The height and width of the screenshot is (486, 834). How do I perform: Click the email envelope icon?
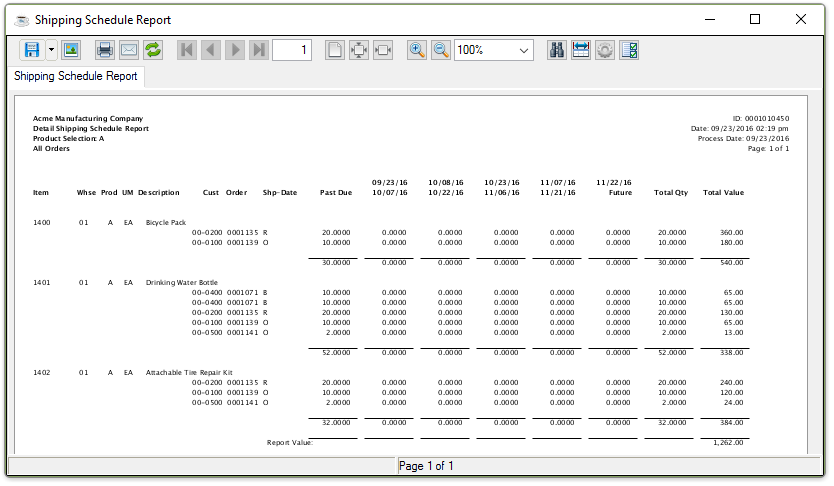point(129,50)
